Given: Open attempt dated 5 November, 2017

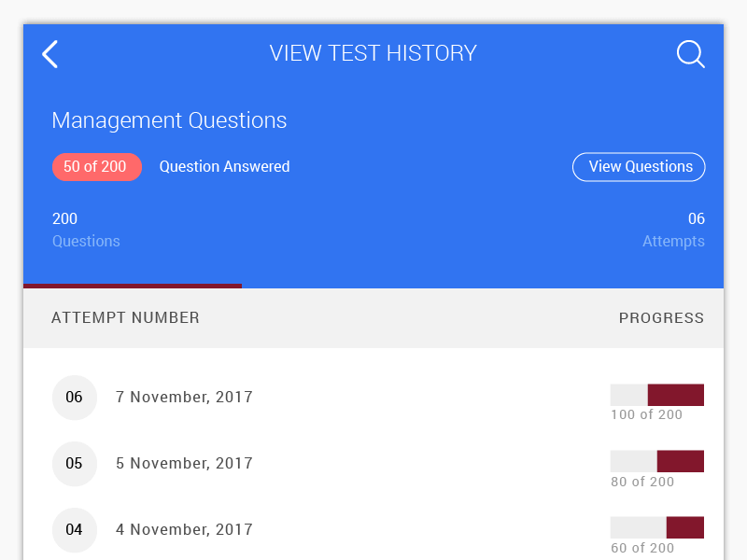Looking at the screenshot, I should [x=184, y=464].
